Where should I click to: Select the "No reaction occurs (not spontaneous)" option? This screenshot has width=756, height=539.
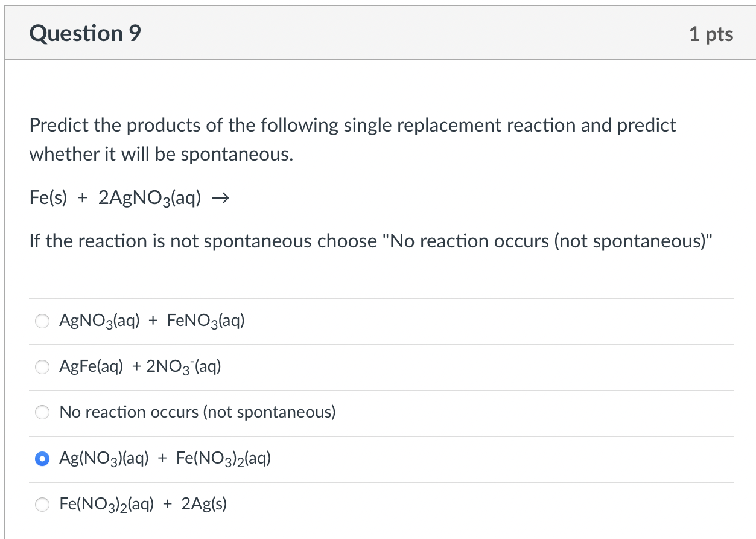click(42, 412)
